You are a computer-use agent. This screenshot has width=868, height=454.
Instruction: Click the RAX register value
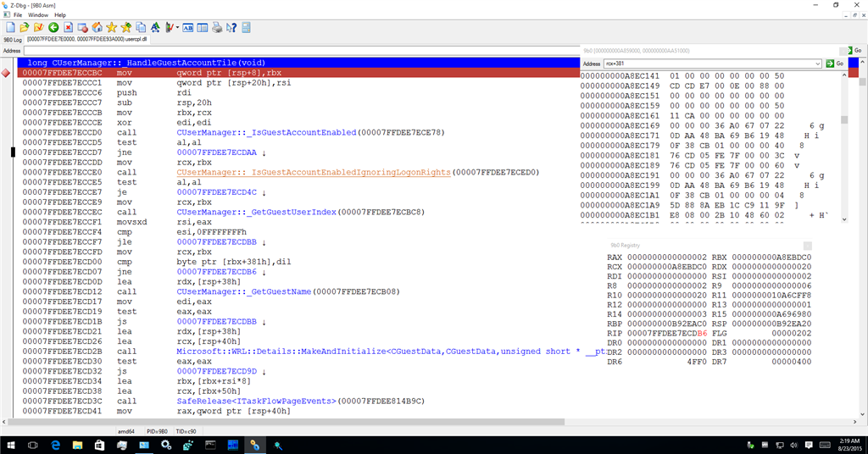click(x=666, y=257)
